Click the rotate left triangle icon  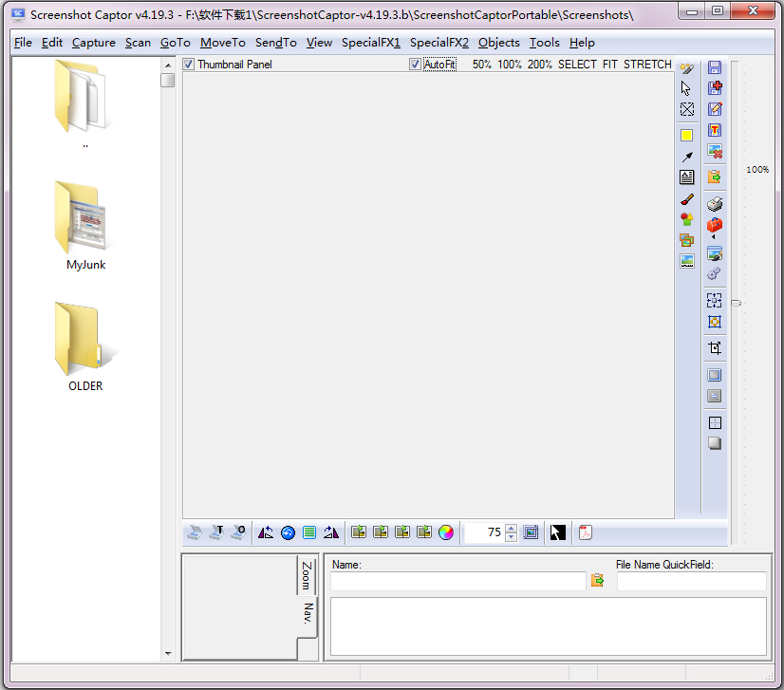266,533
